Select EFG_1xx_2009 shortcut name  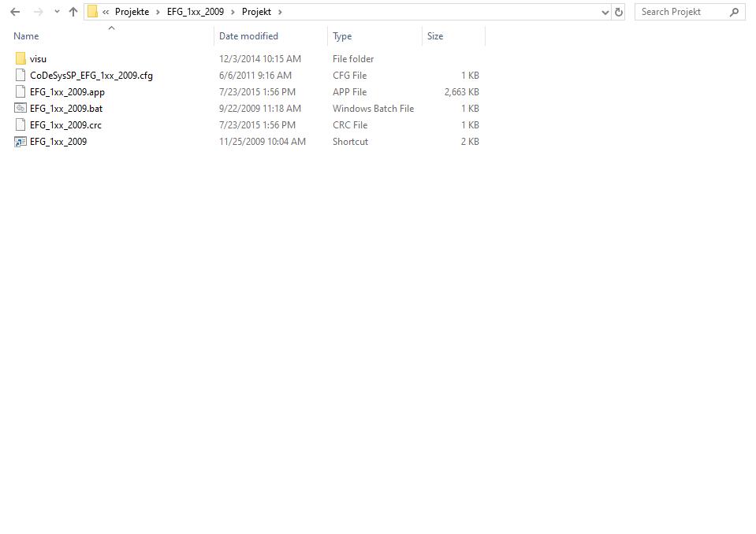pyautogui.click(x=58, y=142)
